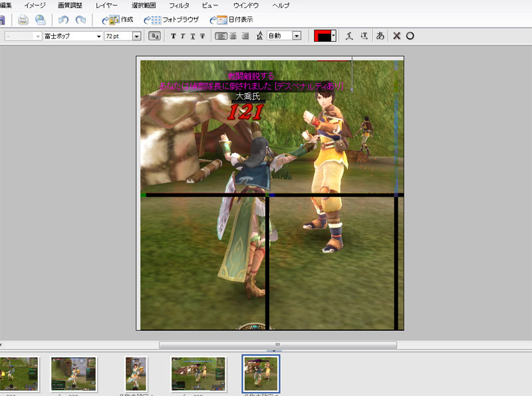Screen dimensions: 532x396
Task: Collapse the photo bin with small arrow
Action: click(x=274, y=351)
